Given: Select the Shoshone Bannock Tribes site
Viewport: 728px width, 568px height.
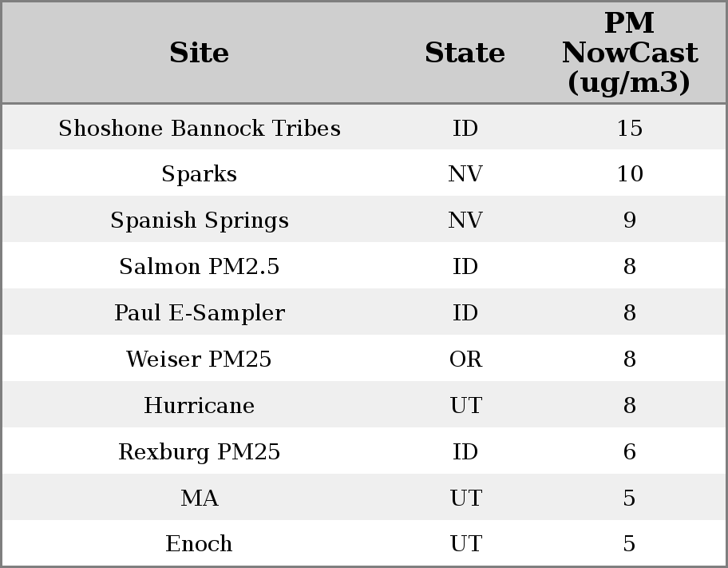Looking at the screenshot, I should 199,128.
